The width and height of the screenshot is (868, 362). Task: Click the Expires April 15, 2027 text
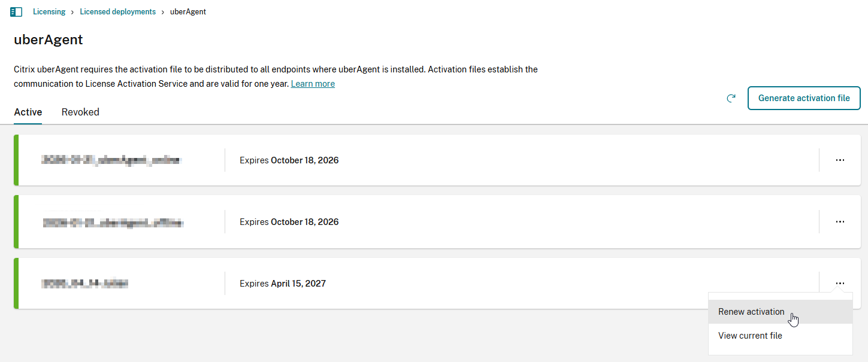(283, 284)
